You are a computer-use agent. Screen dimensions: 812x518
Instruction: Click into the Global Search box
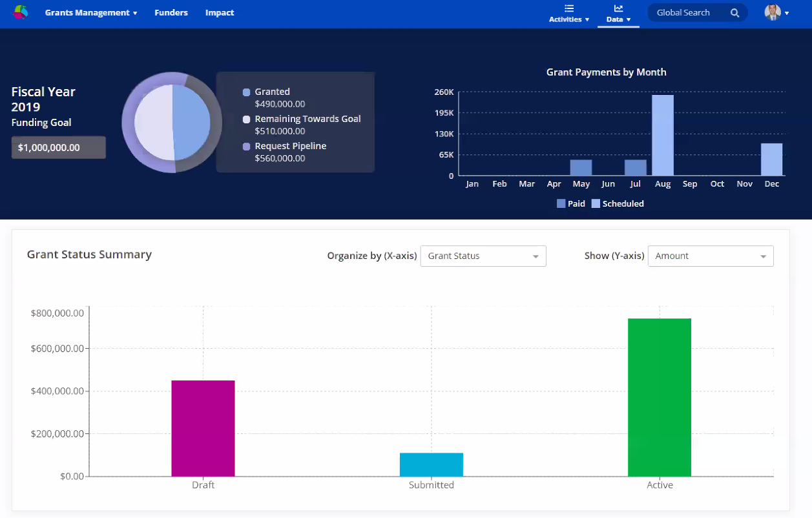tap(686, 13)
